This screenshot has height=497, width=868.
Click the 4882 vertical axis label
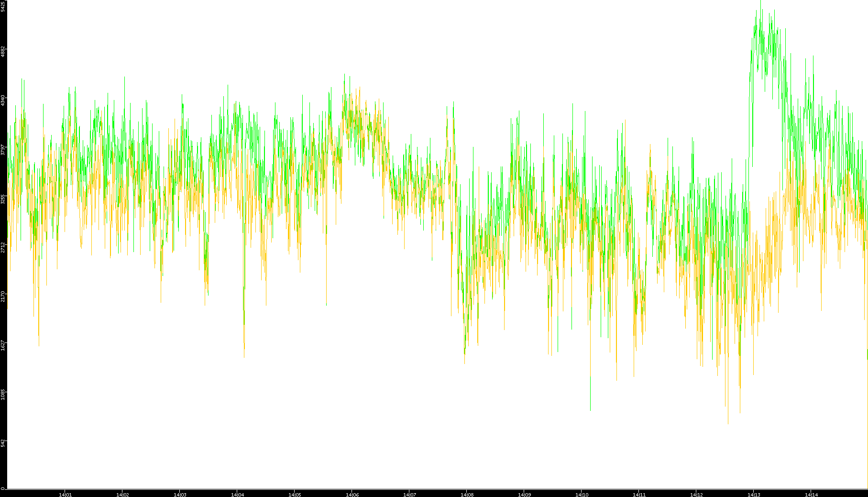(3, 52)
